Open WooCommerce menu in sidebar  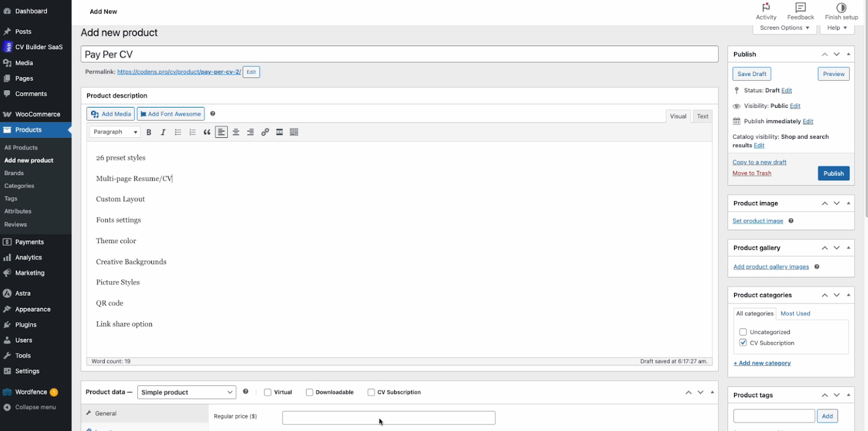tap(37, 114)
